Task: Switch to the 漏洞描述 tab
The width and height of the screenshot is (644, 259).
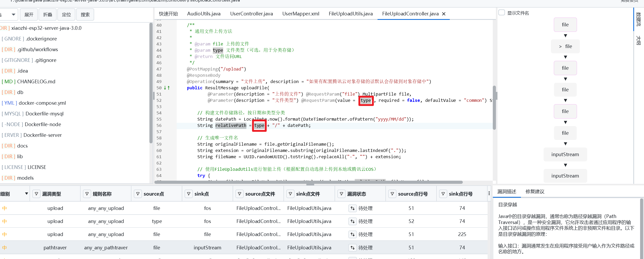Action: point(507,192)
